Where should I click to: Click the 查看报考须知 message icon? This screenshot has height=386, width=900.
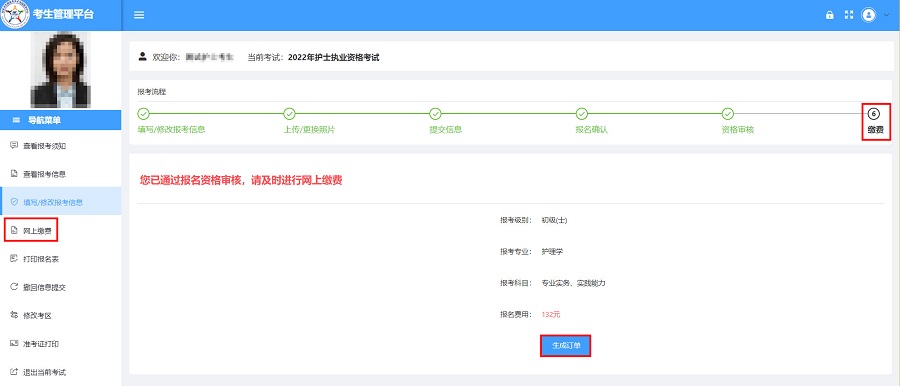[14, 146]
